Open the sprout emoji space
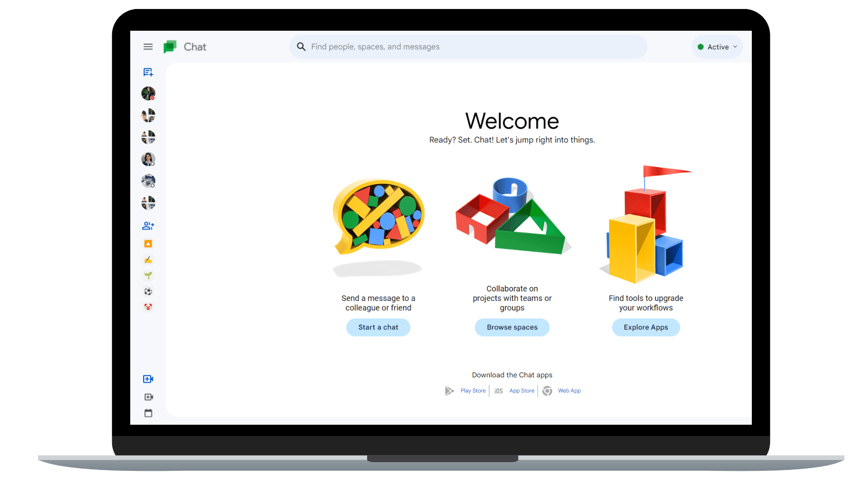This screenshot has width=868, height=488. pos(148,275)
